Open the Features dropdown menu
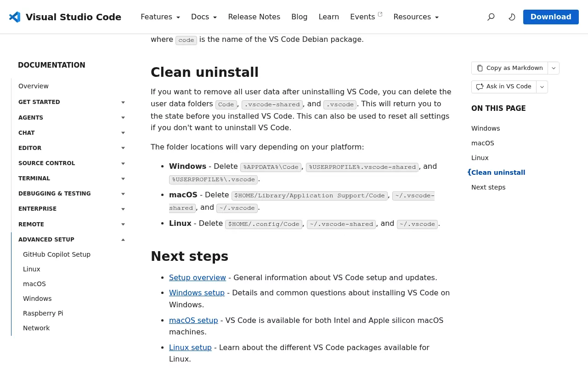This screenshot has width=588, height=368. coord(160,17)
